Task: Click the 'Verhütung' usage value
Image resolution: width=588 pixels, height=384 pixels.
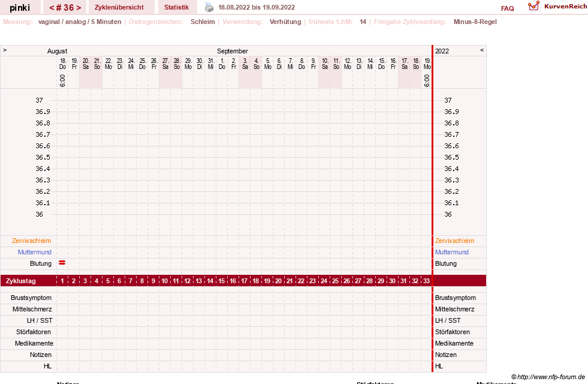Action: 285,22
